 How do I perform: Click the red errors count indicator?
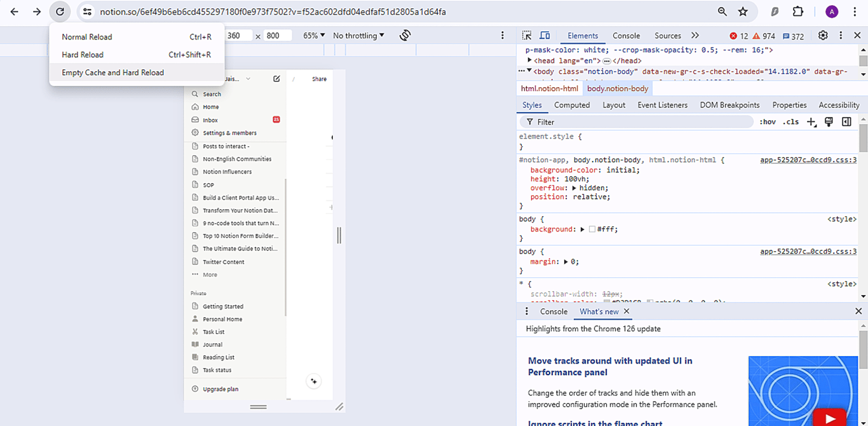tap(739, 36)
